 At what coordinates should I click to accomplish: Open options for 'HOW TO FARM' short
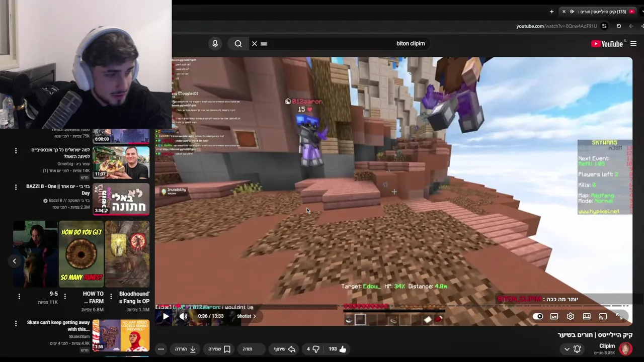coord(65,297)
